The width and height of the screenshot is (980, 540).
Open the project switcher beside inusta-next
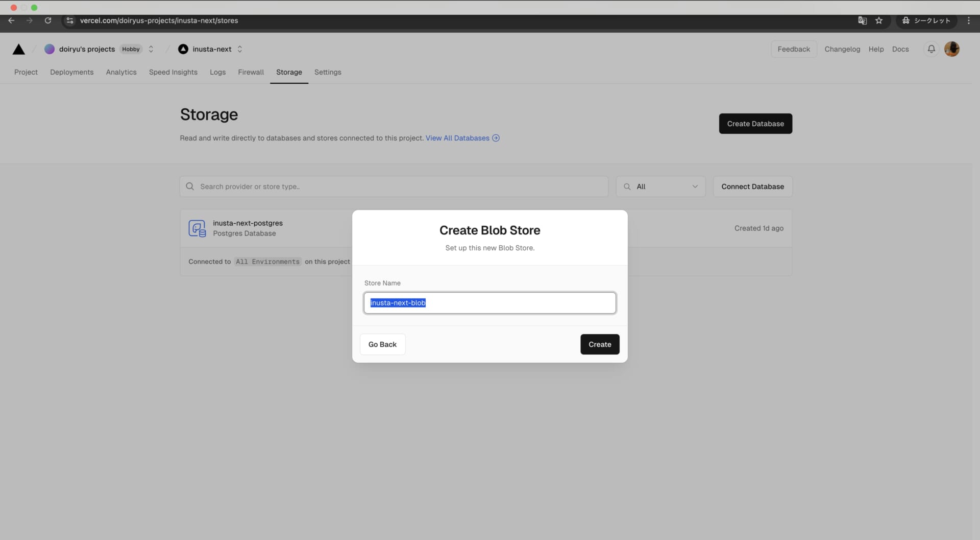[240, 49]
